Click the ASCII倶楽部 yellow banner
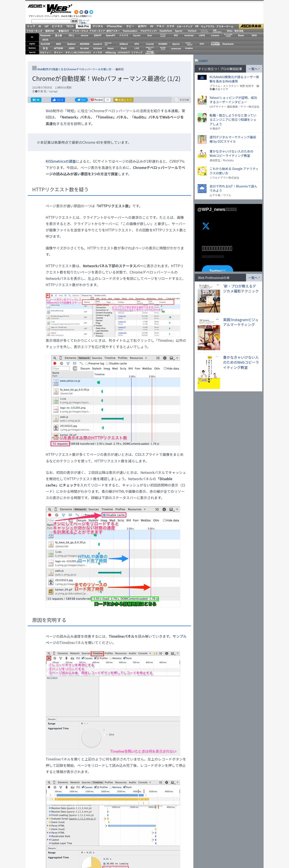Screen dimensions: 289x868 251,26
